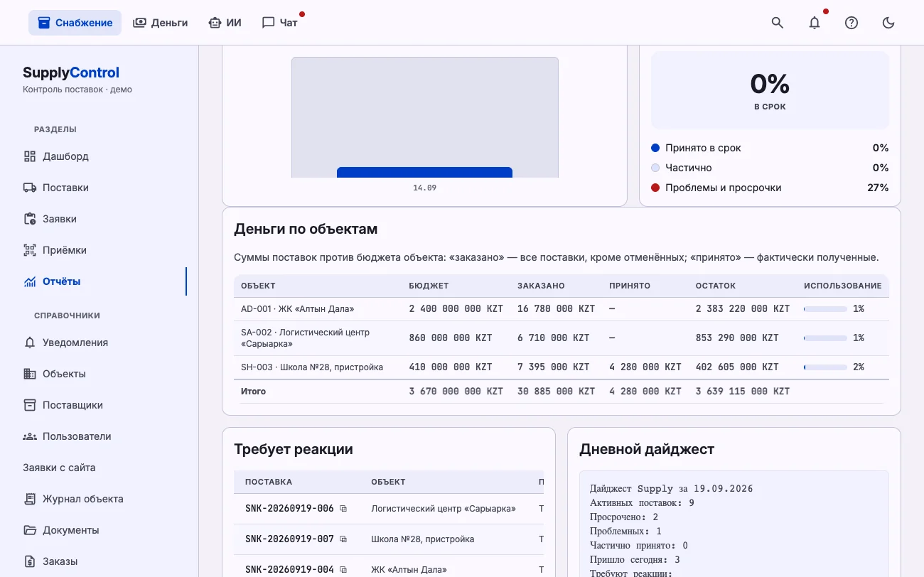Click the Приёмки QR scan icon
This screenshot has width=924, height=577.
pos(30,250)
